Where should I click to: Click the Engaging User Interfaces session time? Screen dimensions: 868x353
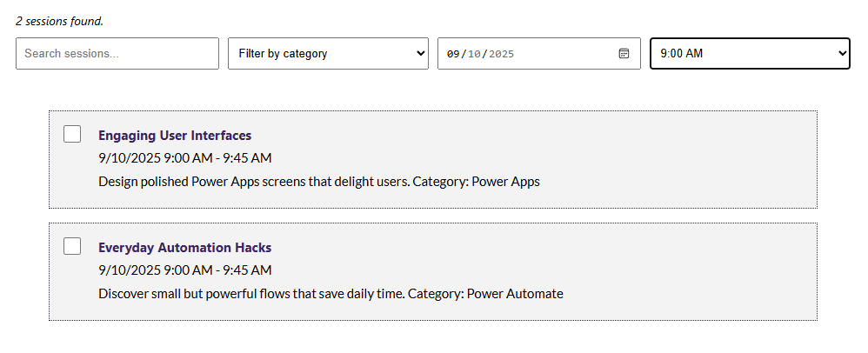[x=184, y=158]
